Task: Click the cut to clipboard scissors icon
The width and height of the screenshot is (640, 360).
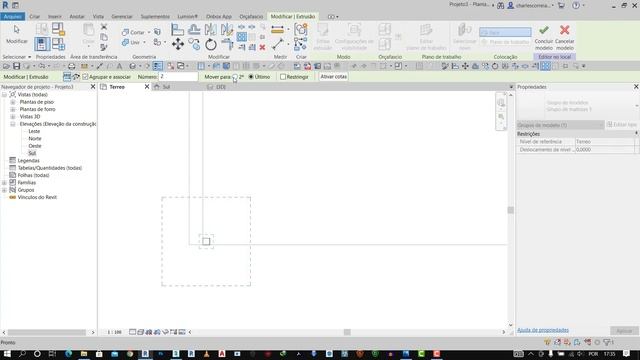Action: coord(104,27)
